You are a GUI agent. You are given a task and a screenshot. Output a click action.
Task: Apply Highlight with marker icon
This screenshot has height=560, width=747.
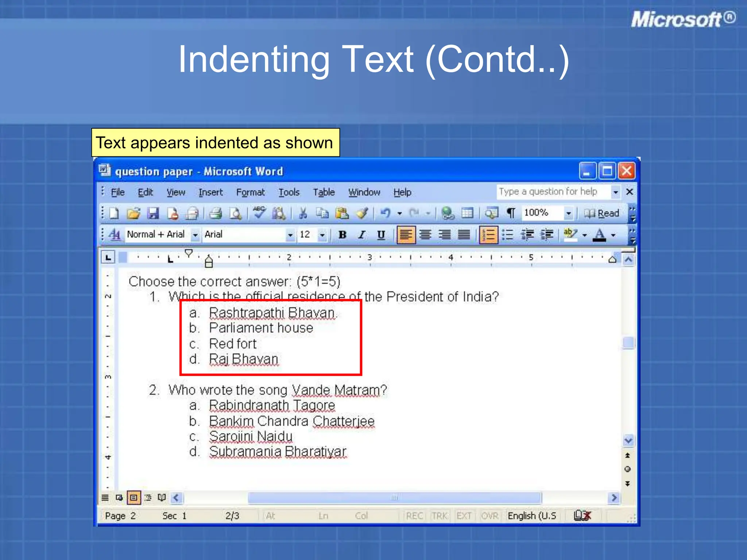pos(570,235)
